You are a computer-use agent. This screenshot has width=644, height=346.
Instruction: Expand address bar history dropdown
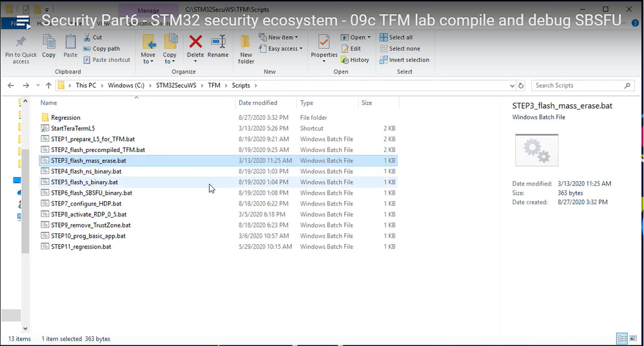(512, 86)
